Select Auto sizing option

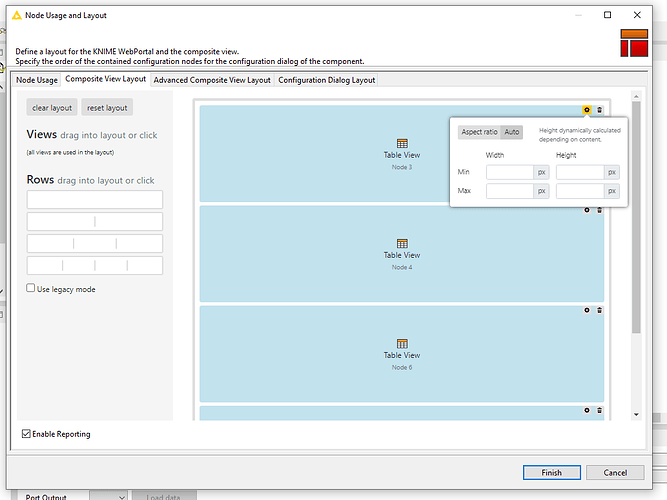512,132
